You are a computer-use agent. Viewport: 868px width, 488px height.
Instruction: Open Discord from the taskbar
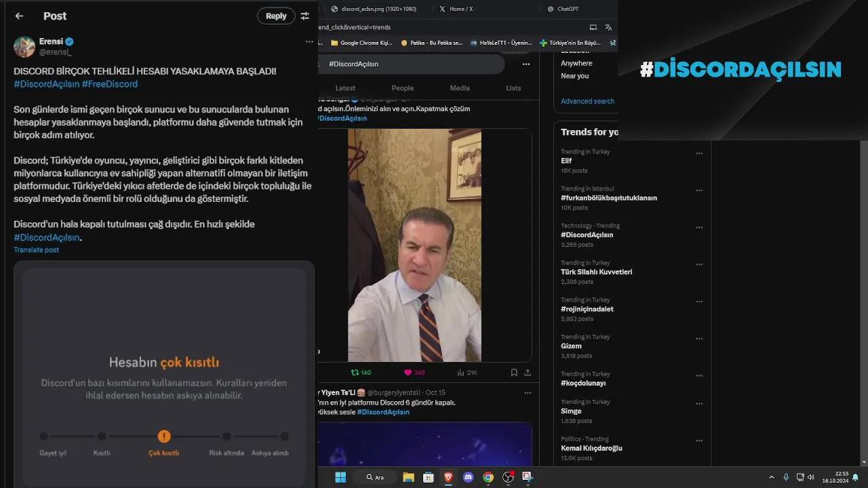[468, 477]
